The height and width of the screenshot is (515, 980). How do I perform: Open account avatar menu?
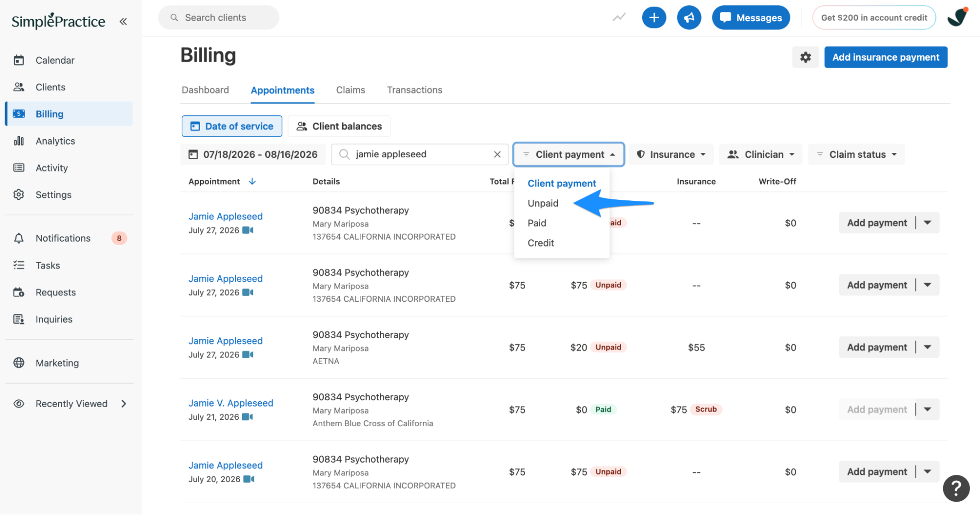click(957, 17)
